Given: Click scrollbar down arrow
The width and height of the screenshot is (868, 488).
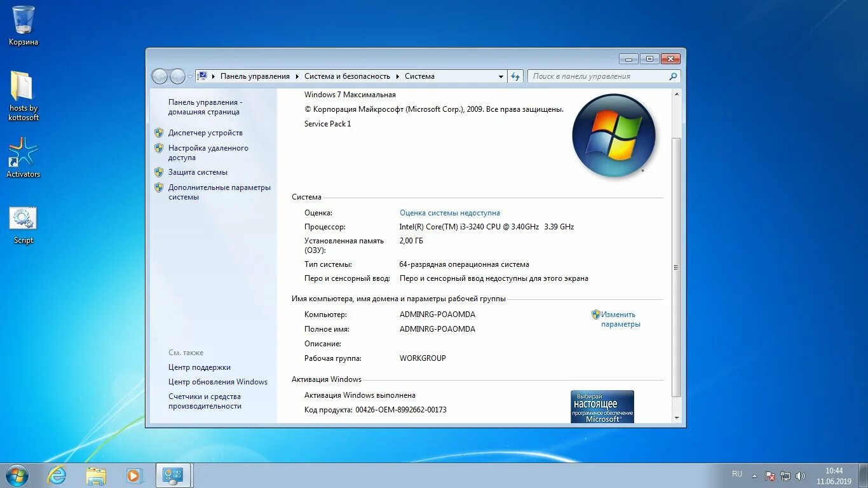Looking at the screenshot, I should click(676, 418).
